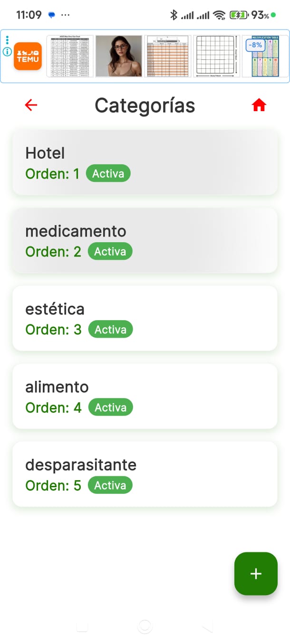Tap the recents square in the navigation bar
This screenshot has height=644, width=290.
(82, 627)
